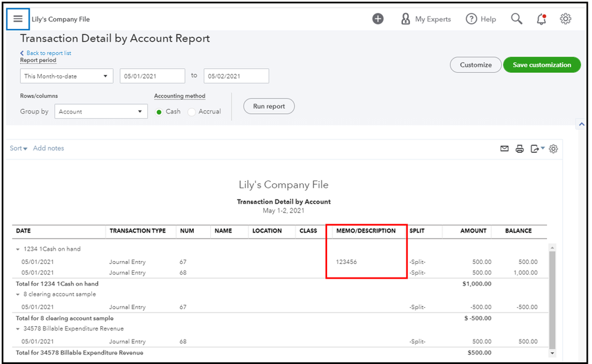The height and width of the screenshot is (364, 592).
Task: Click the end date field 05/02/2021
Action: [236, 76]
